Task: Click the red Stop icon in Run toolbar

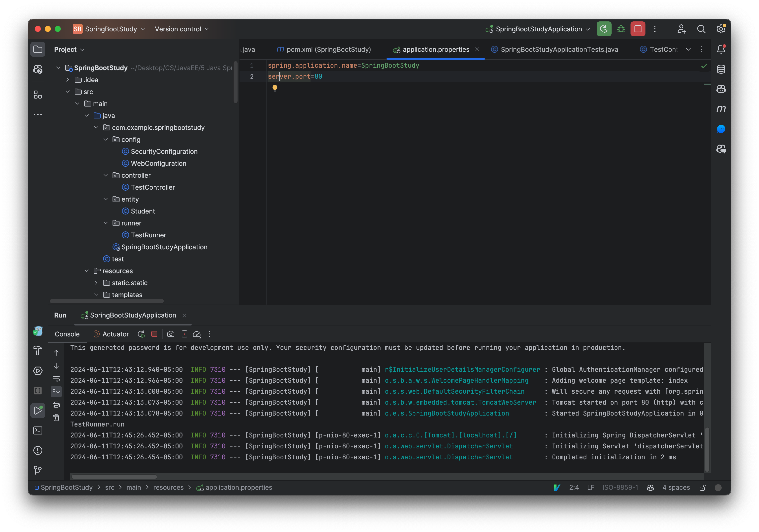Action: (x=154, y=334)
